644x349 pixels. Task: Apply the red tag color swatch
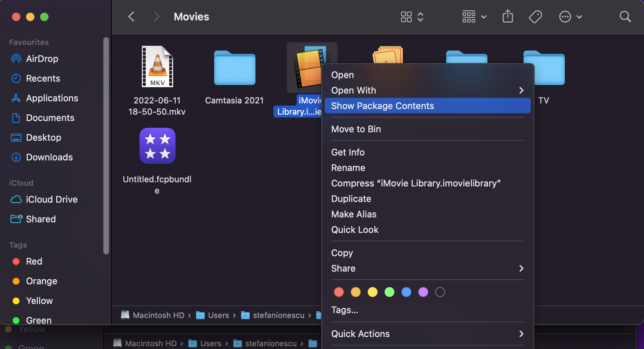pyautogui.click(x=339, y=292)
